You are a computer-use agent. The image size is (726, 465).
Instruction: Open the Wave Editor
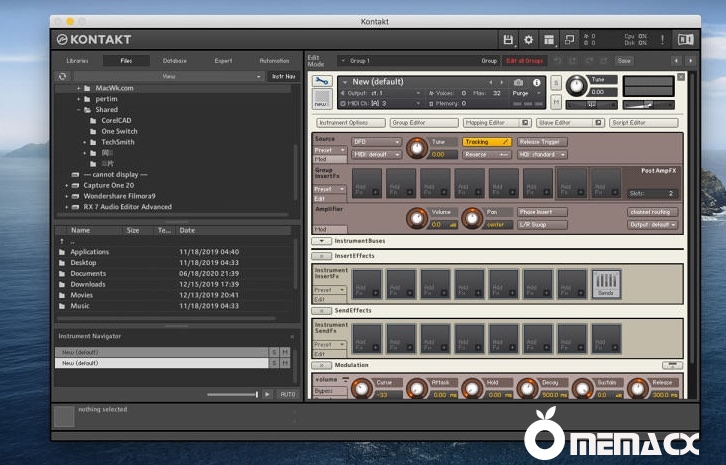[564, 123]
